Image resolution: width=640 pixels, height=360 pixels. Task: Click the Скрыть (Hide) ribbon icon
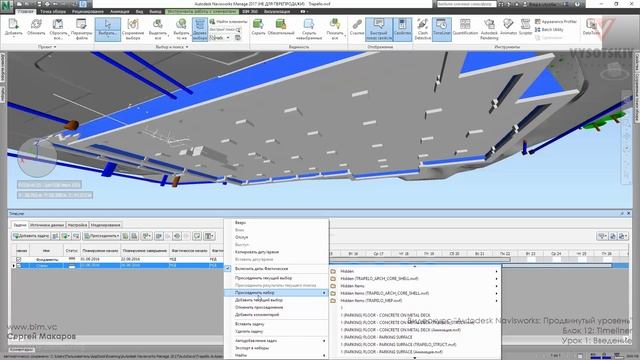coord(258,27)
